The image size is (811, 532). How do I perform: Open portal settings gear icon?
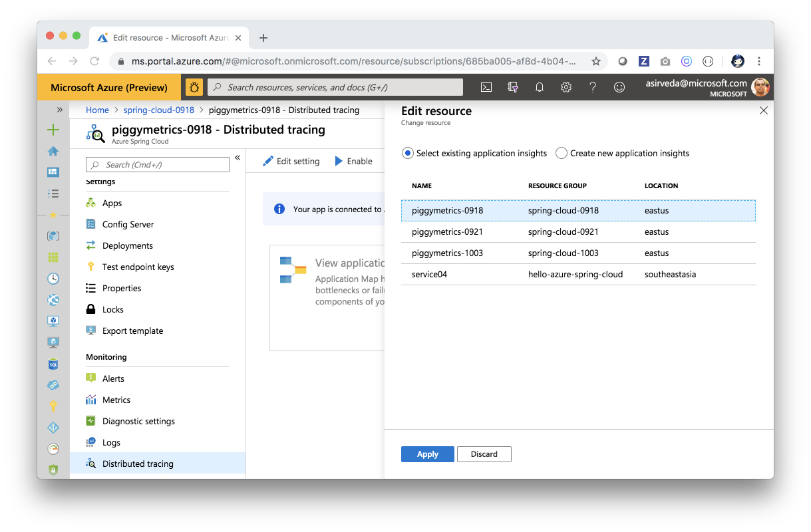coord(566,87)
